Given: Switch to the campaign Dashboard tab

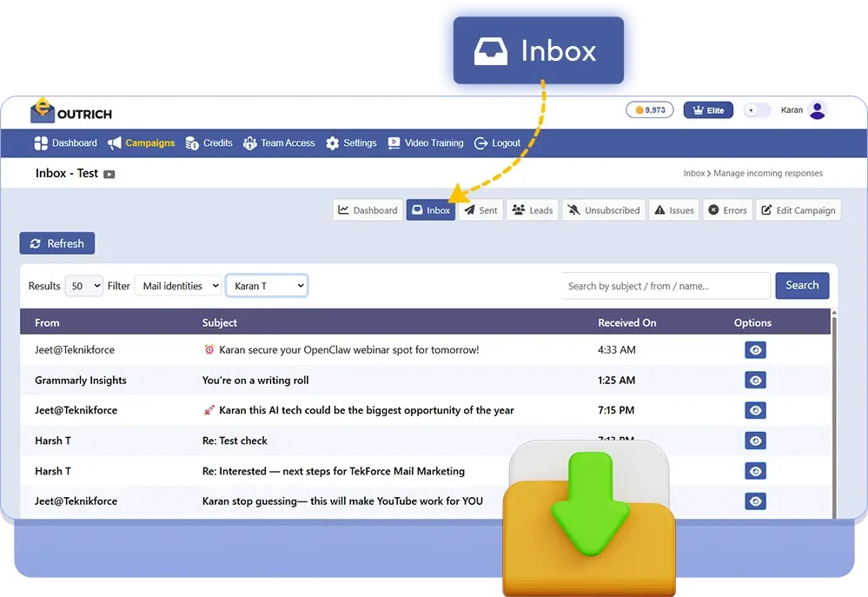Looking at the screenshot, I should point(368,210).
